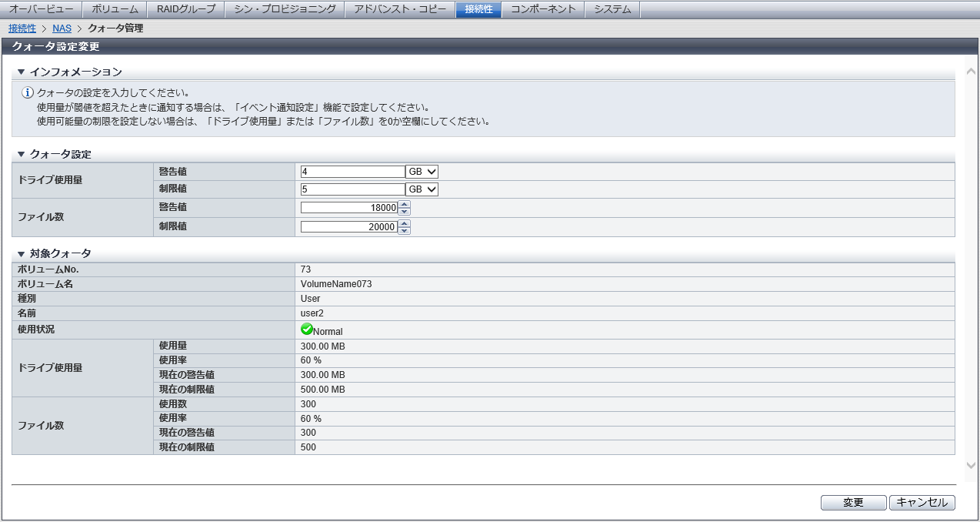Increase the file count limit value stepper

point(405,223)
